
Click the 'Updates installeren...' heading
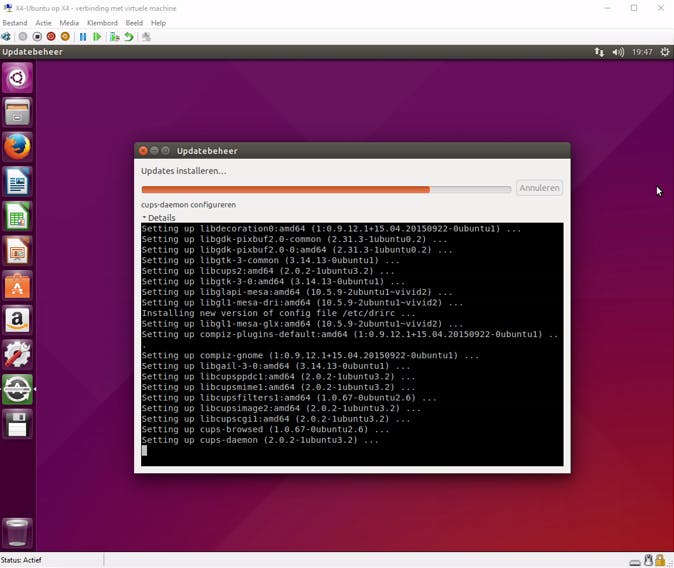[x=184, y=171]
